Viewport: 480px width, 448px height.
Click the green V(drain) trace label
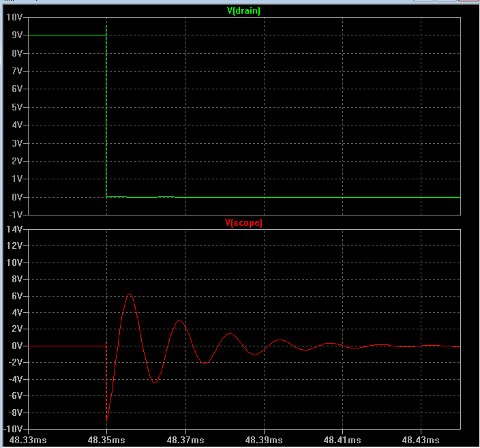click(x=243, y=11)
